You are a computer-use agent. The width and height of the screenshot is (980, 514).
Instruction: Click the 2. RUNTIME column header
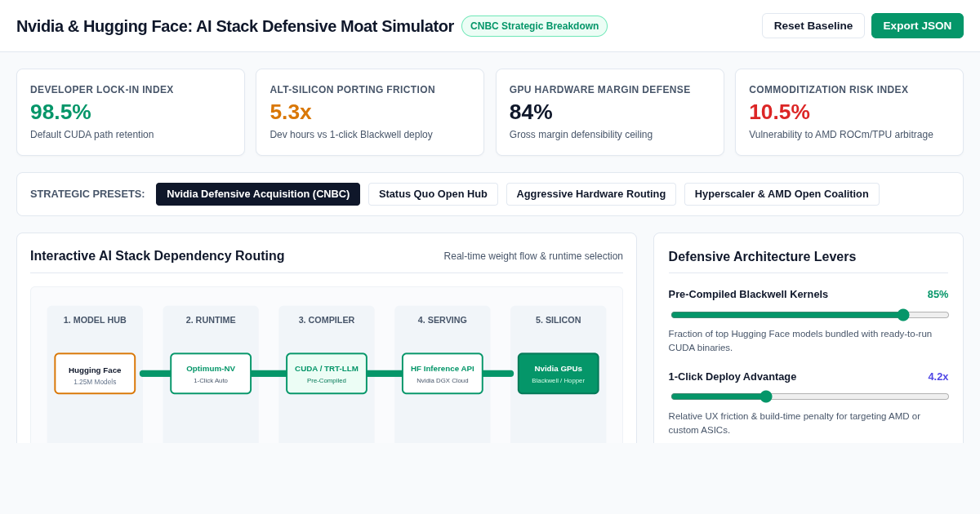(211, 320)
